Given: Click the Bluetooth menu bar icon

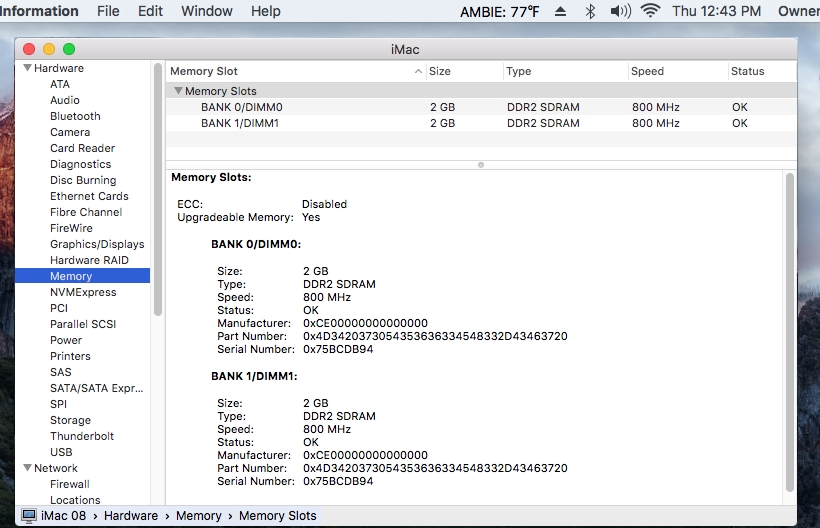Looking at the screenshot, I should tap(590, 11).
